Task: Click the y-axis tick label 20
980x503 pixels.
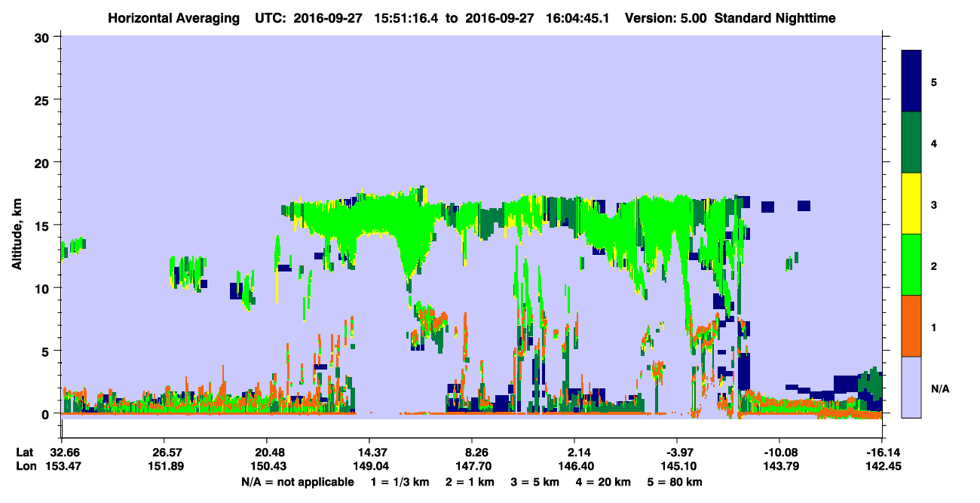Action: click(x=44, y=162)
